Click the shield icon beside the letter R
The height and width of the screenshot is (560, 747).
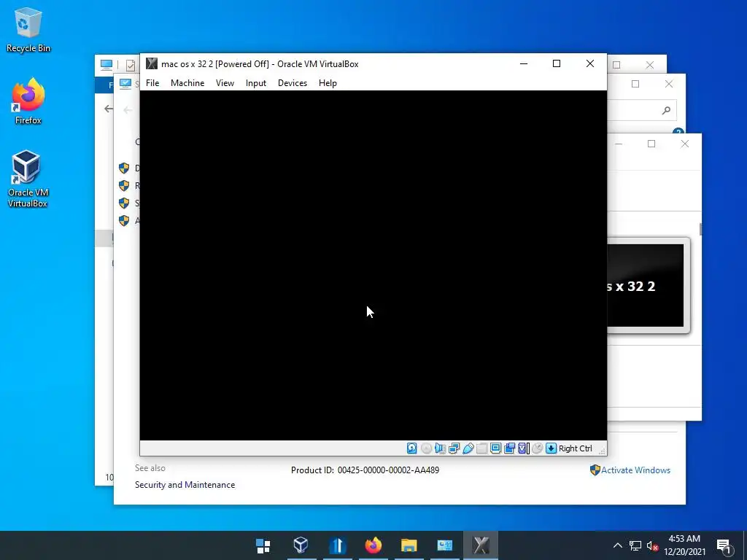(124, 186)
